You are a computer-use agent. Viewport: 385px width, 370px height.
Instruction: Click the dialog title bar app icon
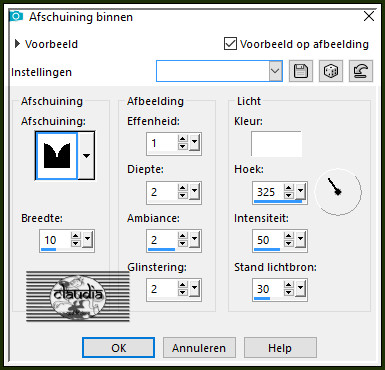(16, 16)
